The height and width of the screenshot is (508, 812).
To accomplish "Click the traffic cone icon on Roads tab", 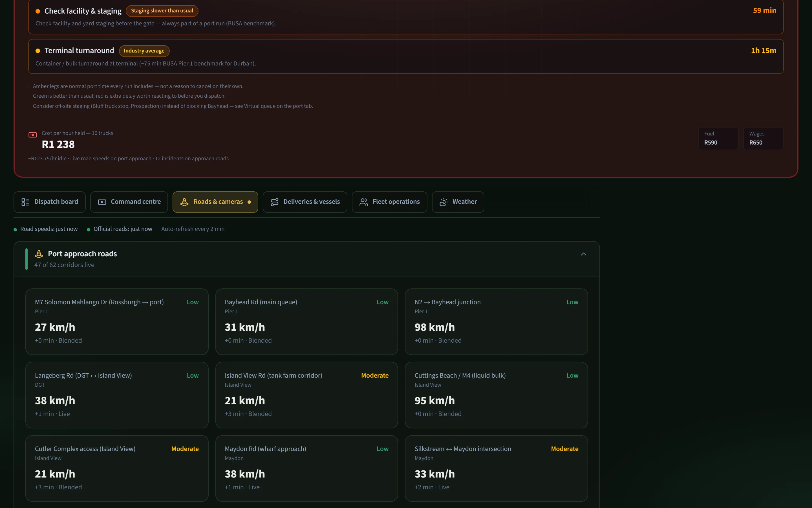I will pos(184,202).
